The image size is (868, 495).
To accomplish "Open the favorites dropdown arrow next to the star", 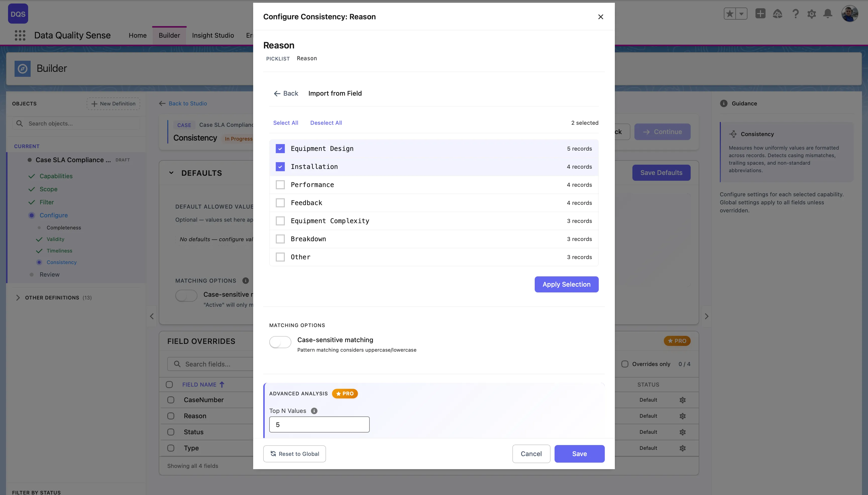I will tap(741, 13).
